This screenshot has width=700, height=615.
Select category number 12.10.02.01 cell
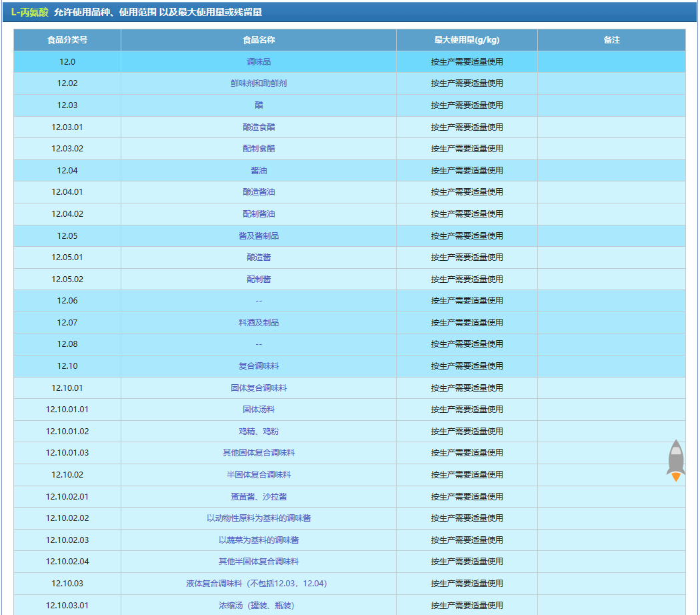(67, 496)
